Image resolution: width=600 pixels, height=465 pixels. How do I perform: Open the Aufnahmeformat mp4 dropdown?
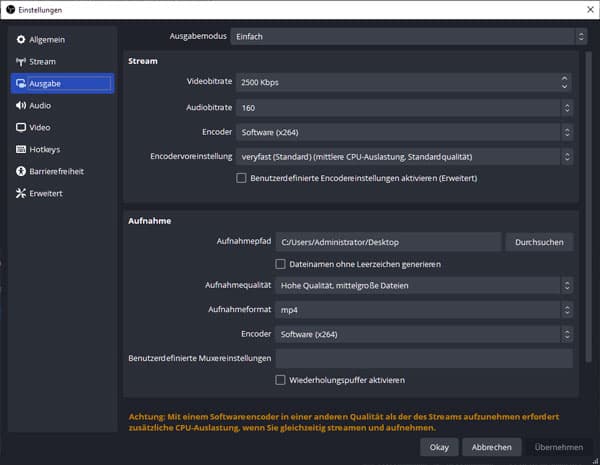(424, 310)
